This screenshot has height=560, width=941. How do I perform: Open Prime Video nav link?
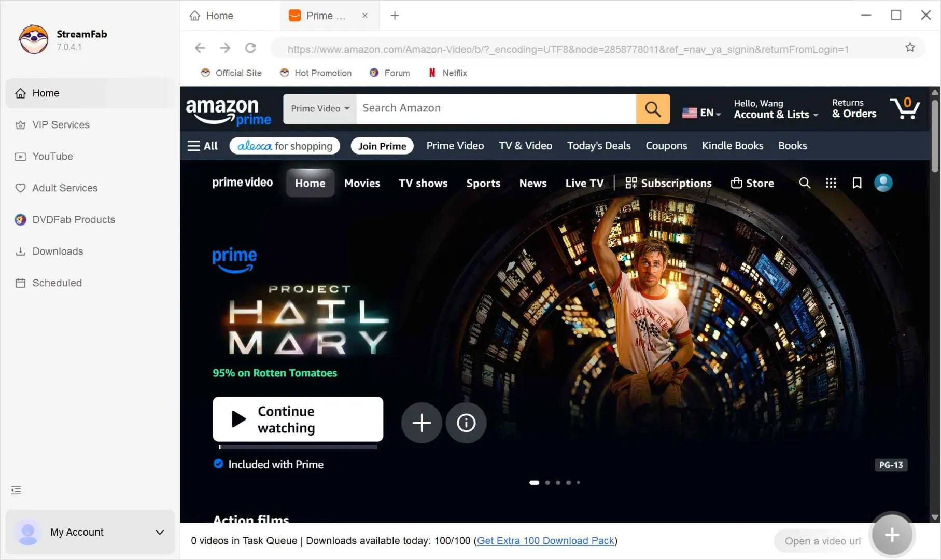pos(455,146)
